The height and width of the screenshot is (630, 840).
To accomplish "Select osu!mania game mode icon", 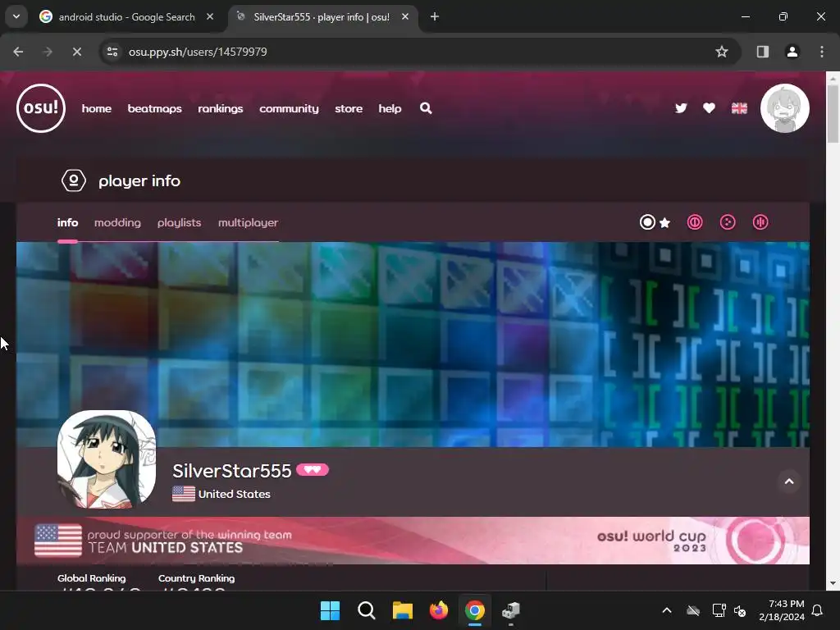I will click(x=760, y=221).
